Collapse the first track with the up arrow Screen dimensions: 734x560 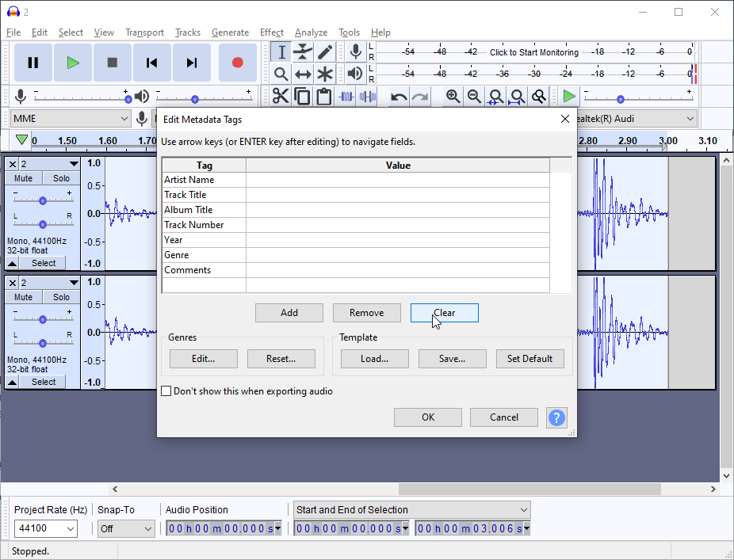point(12,264)
